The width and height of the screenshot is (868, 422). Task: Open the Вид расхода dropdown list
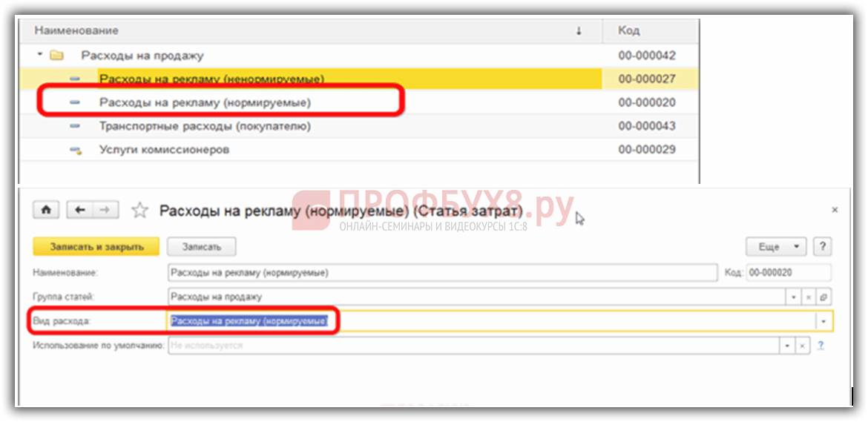[824, 321]
